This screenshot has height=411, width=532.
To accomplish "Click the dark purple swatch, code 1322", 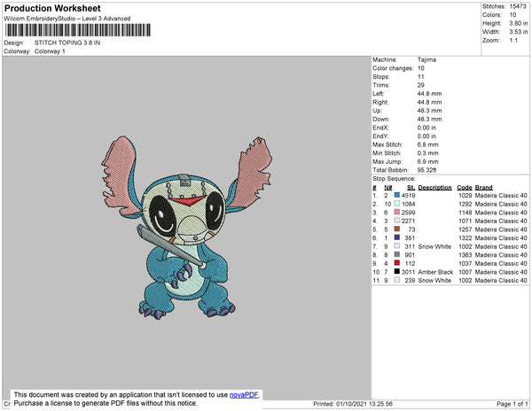I will (397, 237).
